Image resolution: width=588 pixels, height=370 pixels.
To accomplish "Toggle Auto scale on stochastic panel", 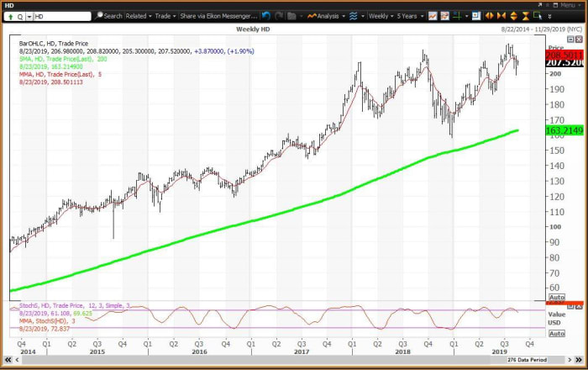I will (x=556, y=333).
